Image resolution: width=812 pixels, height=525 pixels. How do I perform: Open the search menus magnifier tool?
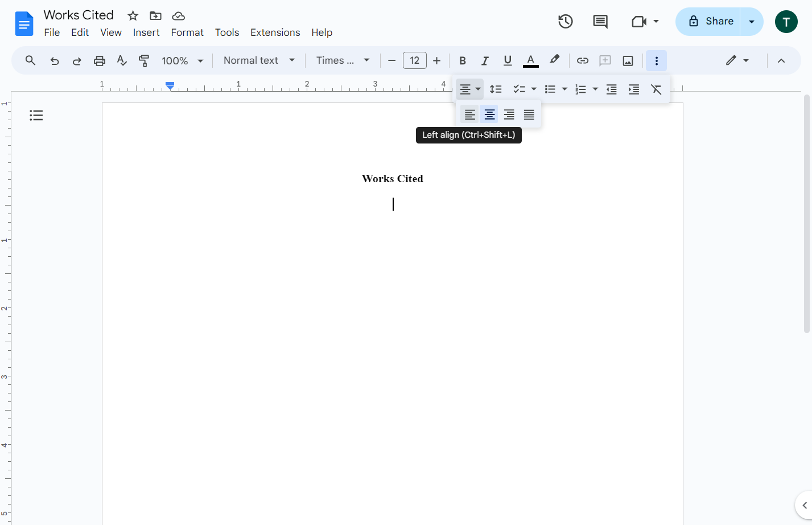31,60
